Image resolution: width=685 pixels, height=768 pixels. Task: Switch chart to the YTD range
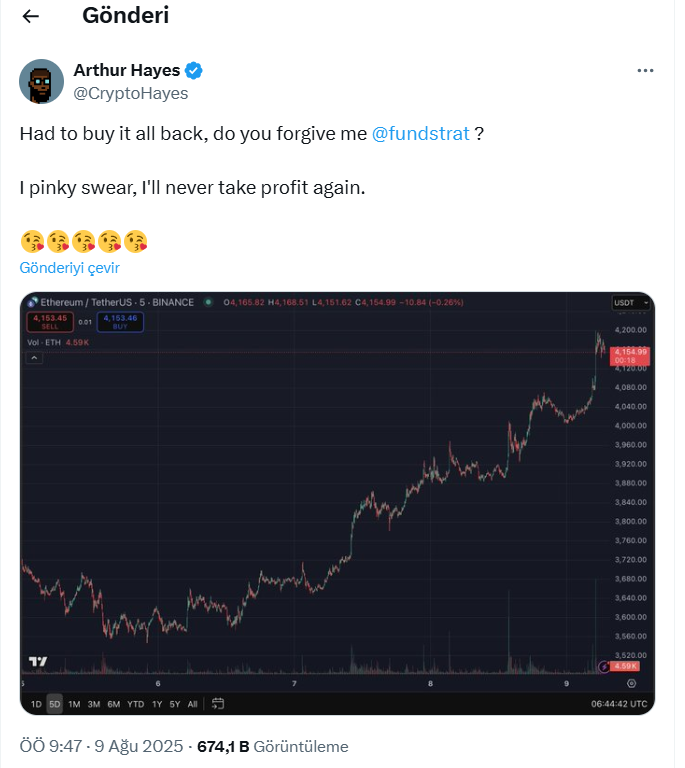(135, 704)
